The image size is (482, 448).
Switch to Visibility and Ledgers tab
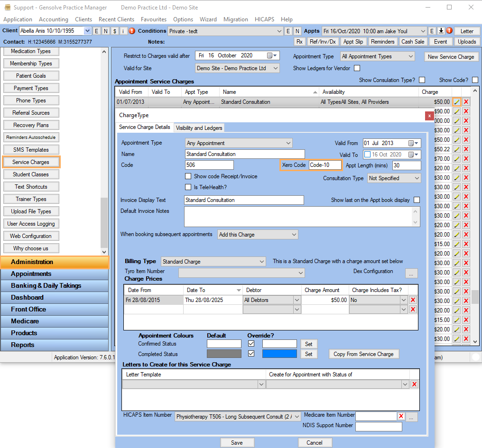pyautogui.click(x=199, y=128)
